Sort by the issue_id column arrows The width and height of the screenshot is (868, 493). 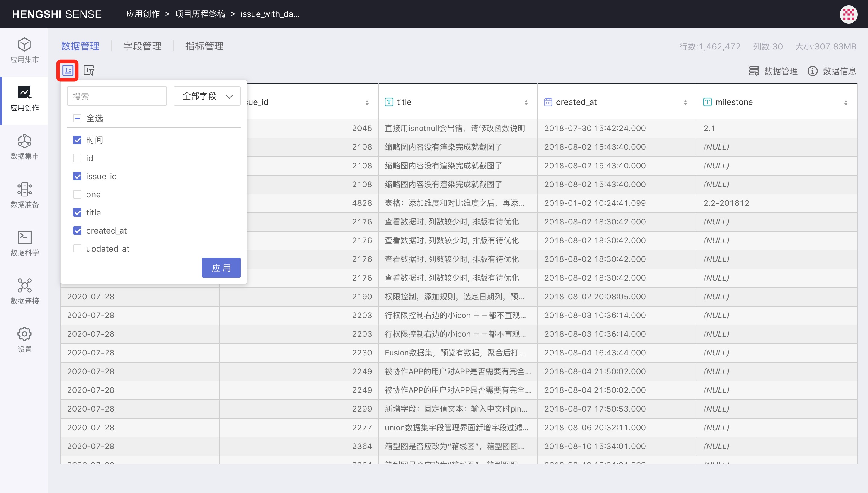click(x=367, y=103)
